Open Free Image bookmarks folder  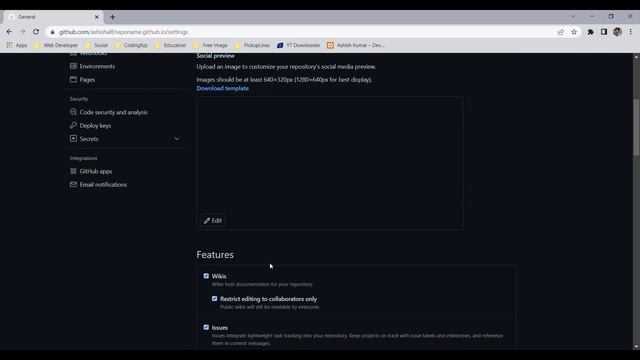(211, 45)
